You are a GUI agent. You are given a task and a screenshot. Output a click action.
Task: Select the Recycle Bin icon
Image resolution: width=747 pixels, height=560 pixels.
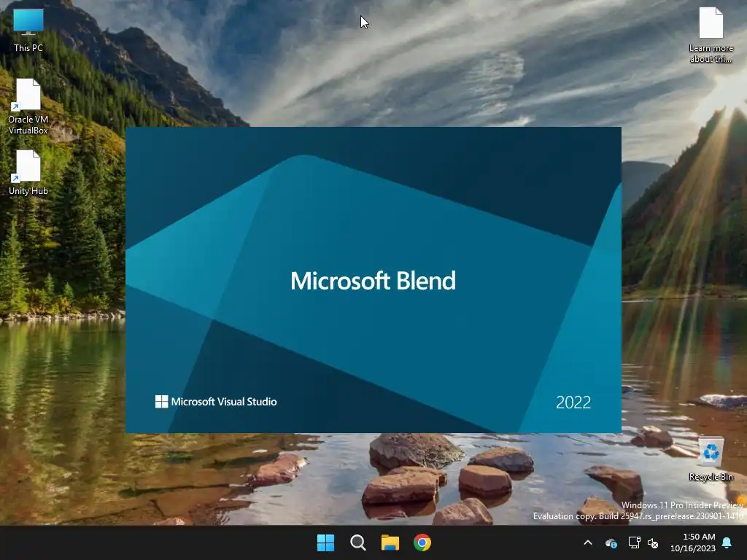[x=711, y=459]
